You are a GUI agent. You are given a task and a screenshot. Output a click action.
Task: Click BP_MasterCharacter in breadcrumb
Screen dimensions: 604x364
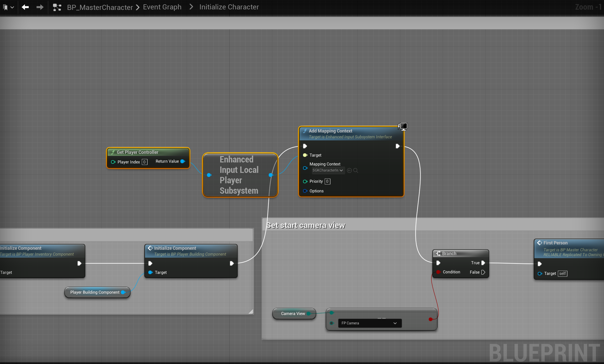tap(100, 7)
